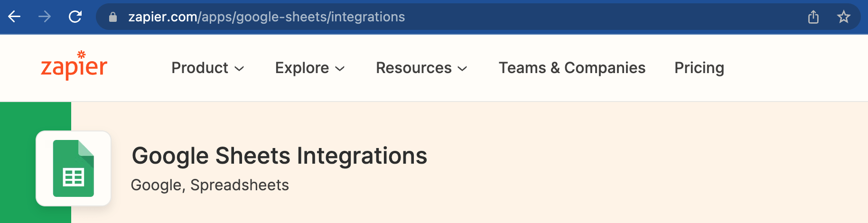Bookmark this page with the star icon
This screenshot has width=868, height=223.
843,17
